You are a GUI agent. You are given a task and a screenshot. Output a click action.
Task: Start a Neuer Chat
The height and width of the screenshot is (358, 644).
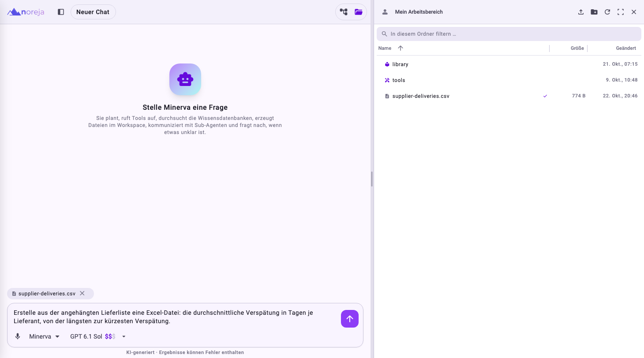93,12
